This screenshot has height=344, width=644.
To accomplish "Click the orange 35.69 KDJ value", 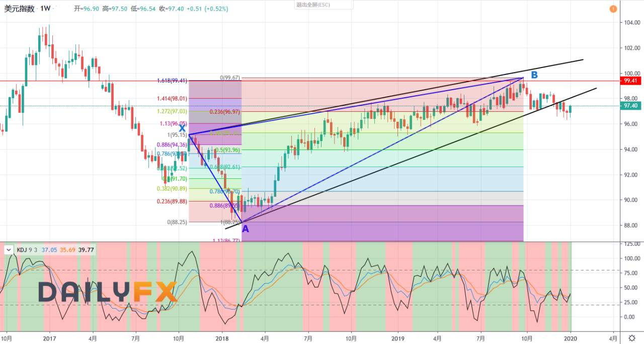I will [67, 249].
